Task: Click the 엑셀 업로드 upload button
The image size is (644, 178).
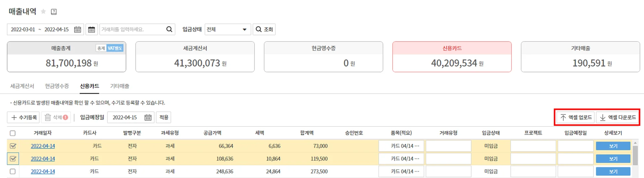Action: (576, 117)
